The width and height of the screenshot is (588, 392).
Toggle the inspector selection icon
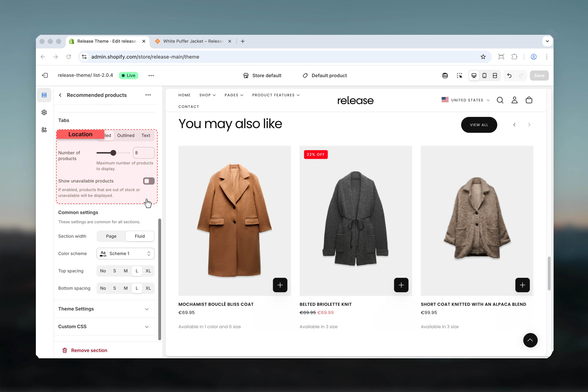(459, 75)
